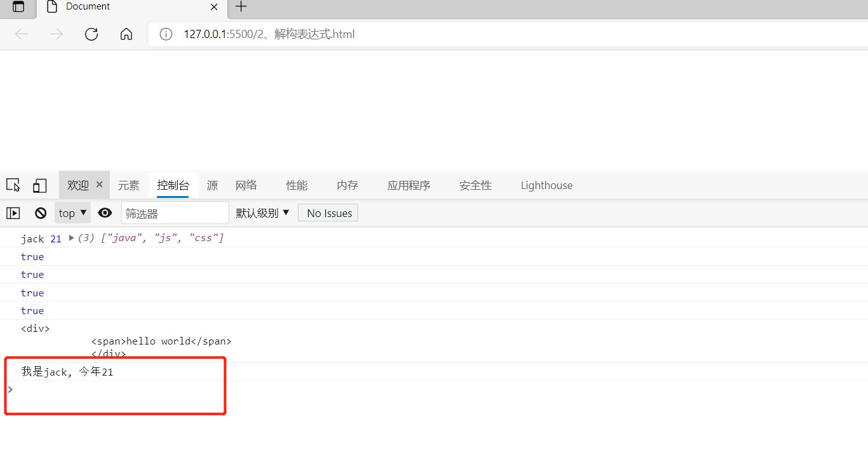Click the "js" string in the array
The width and height of the screenshot is (868, 460).
[x=165, y=238]
